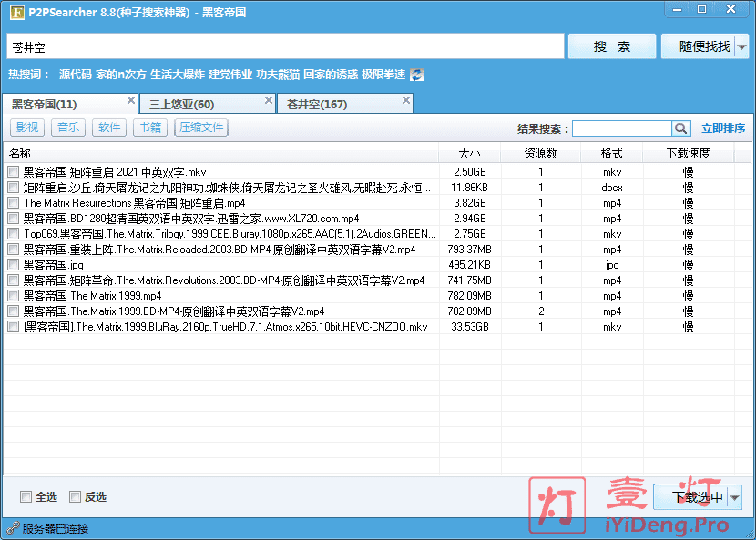The height and width of the screenshot is (540, 756).
Task: Maximize the P2PSearcher window
Action: click(702, 9)
